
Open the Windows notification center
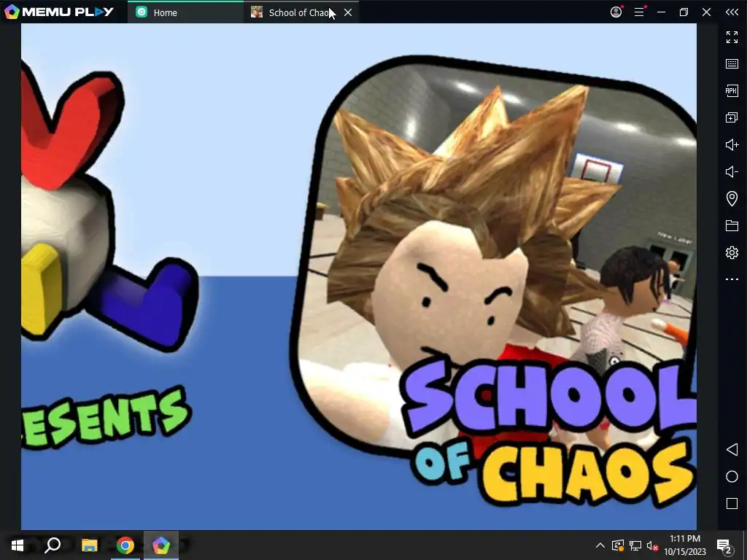tap(724, 545)
